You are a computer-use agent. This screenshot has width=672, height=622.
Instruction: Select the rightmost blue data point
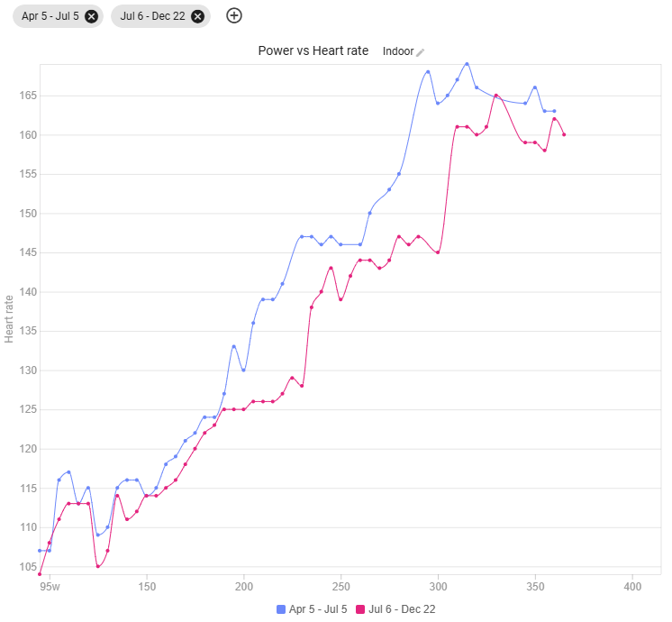[554, 111]
